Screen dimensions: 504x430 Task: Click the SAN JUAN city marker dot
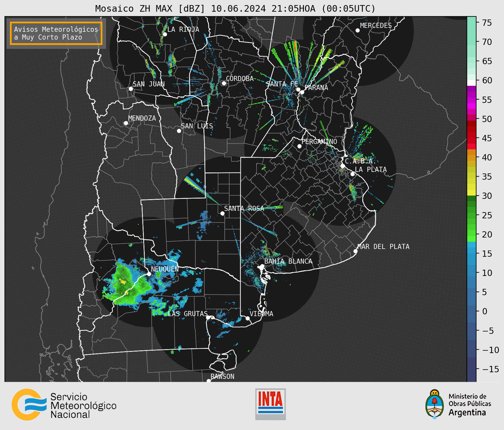(131, 89)
